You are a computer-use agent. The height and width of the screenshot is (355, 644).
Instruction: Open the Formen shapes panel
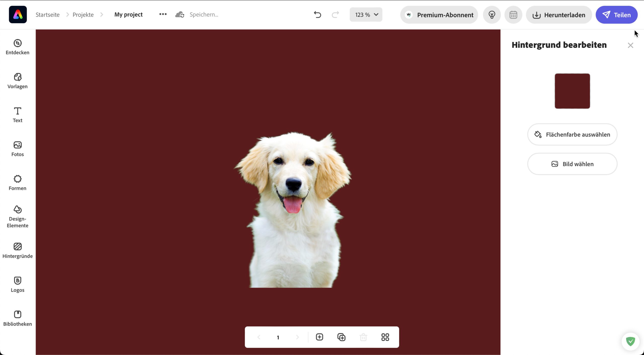tap(17, 182)
